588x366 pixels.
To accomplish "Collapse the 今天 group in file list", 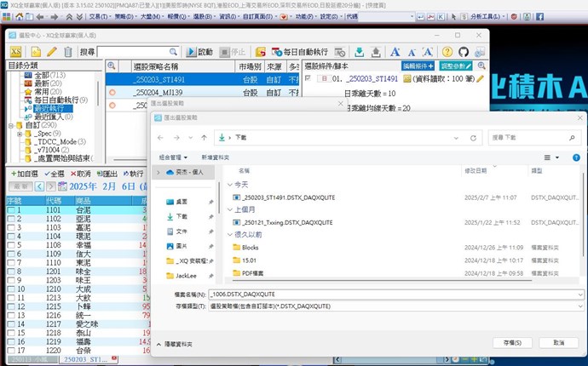I will click(x=230, y=184).
